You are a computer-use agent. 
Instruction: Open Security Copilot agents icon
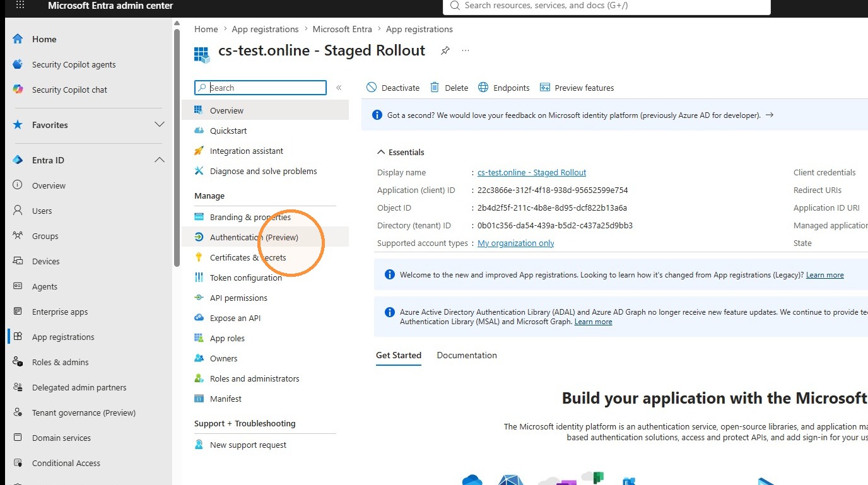[x=18, y=64]
